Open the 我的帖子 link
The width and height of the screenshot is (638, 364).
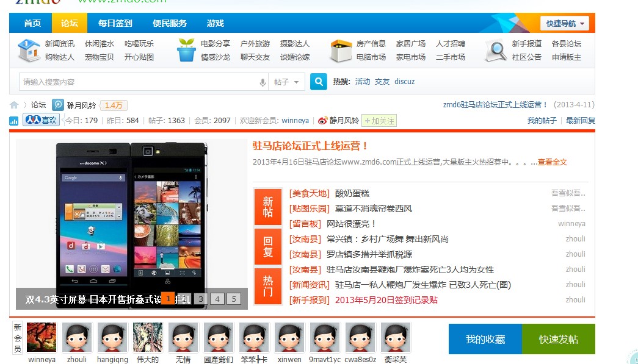click(542, 121)
